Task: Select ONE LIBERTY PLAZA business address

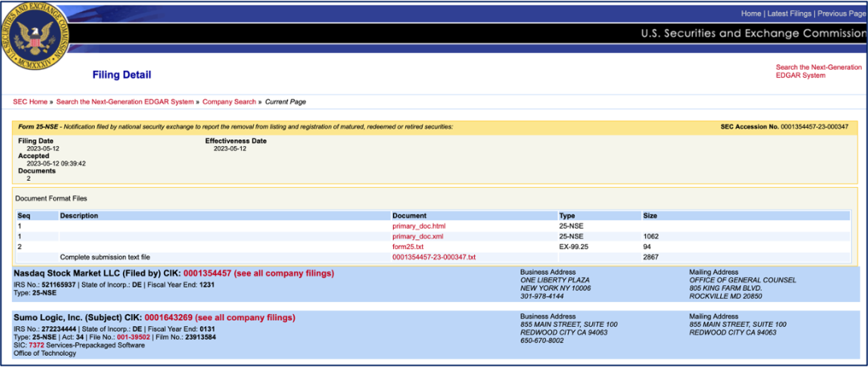Action: 554,280
